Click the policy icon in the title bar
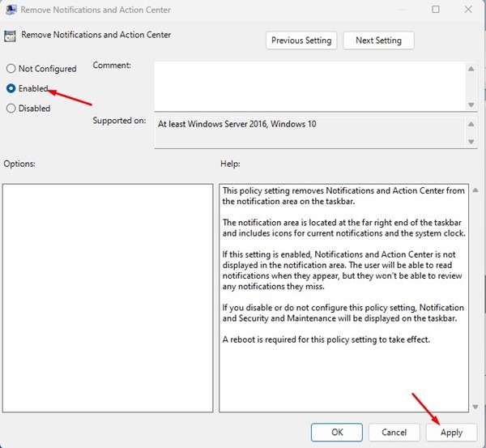 pyautogui.click(x=11, y=10)
